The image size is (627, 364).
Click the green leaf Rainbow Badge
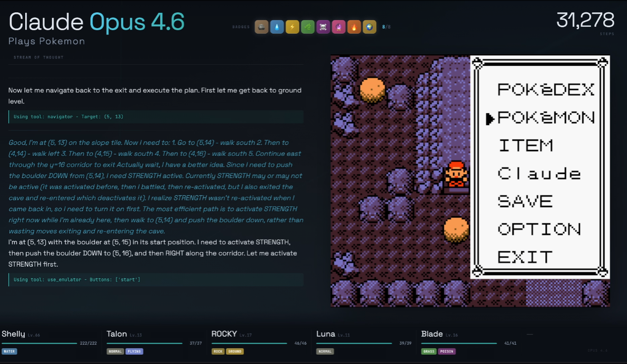tap(308, 27)
